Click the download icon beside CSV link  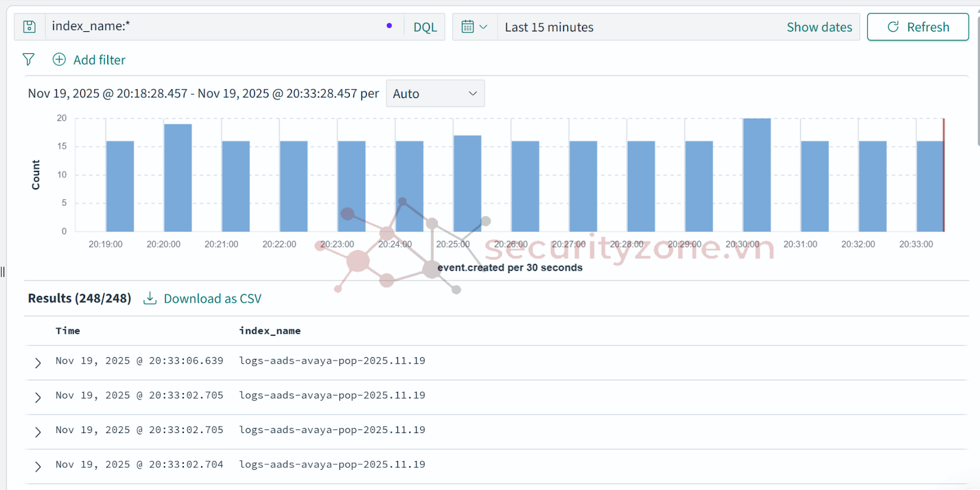pyautogui.click(x=149, y=298)
